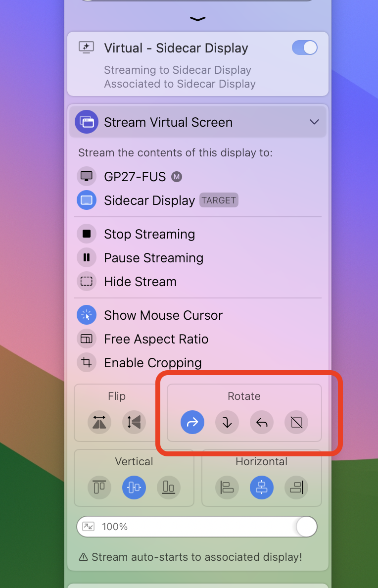The image size is (378, 588).
Task: Align the stream to top vertically
Action: click(99, 488)
